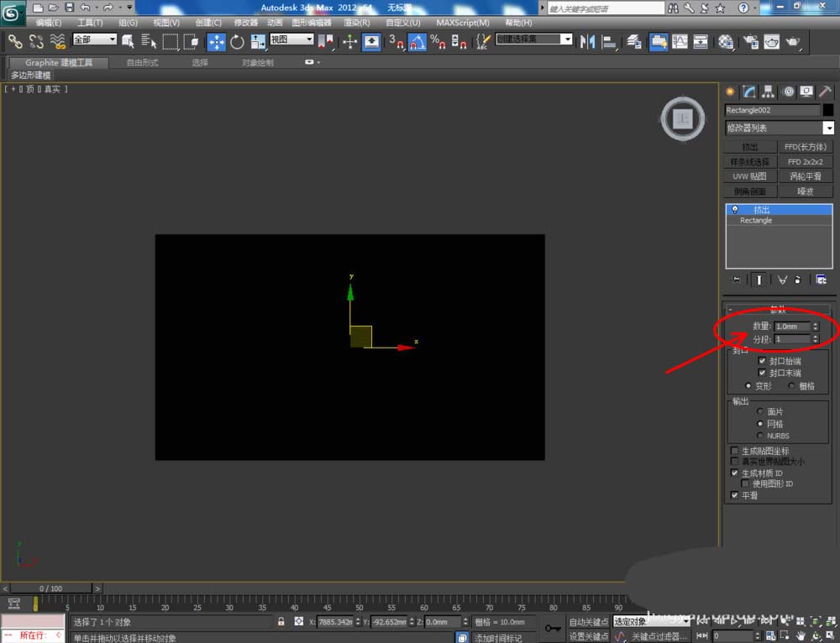Click the Mirror tool

(587, 41)
